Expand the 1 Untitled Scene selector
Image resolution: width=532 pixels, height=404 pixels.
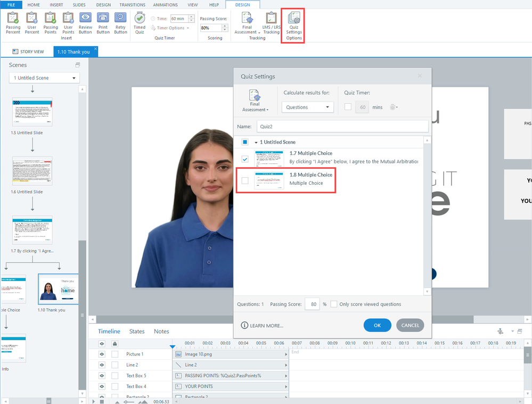[x=44, y=78]
